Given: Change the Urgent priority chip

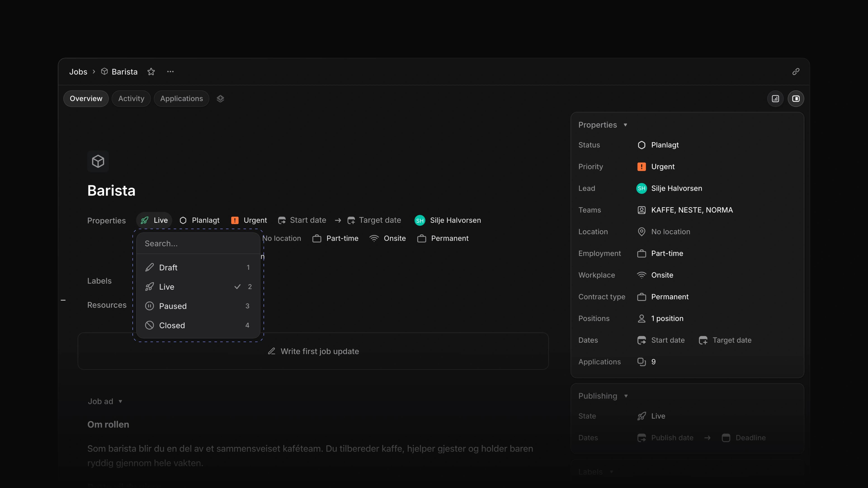Looking at the screenshot, I should [x=249, y=220].
